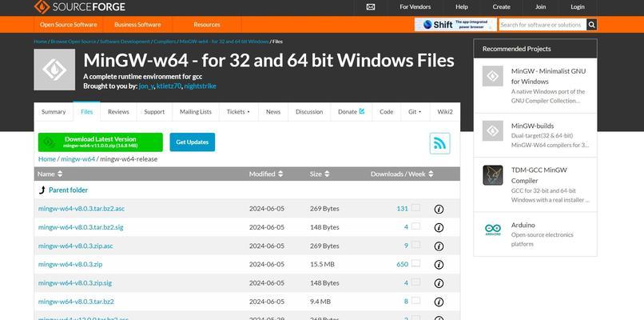Open the mingw-w64 path breadcrumb

[x=78, y=158]
